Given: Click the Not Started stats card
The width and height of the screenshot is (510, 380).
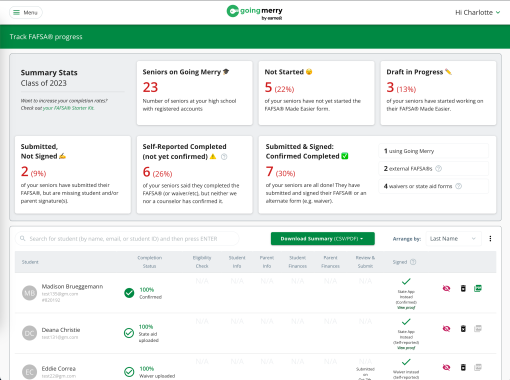Looking at the screenshot, I should (x=316, y=93).
